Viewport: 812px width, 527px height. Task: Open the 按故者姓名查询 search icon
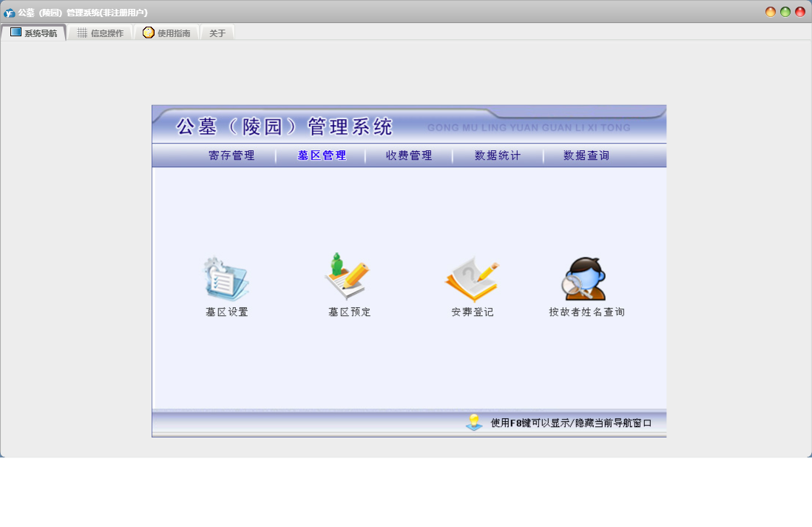point(585,279)
